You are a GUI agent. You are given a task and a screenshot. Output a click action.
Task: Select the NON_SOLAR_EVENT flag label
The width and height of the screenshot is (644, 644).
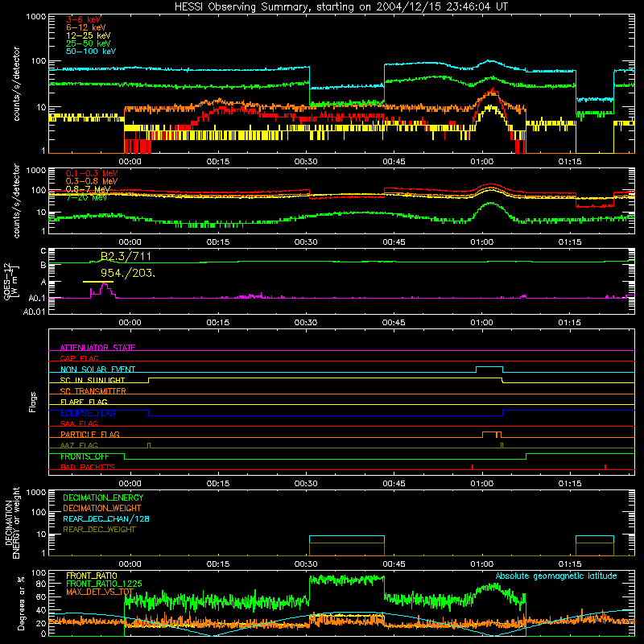(97, 369)
